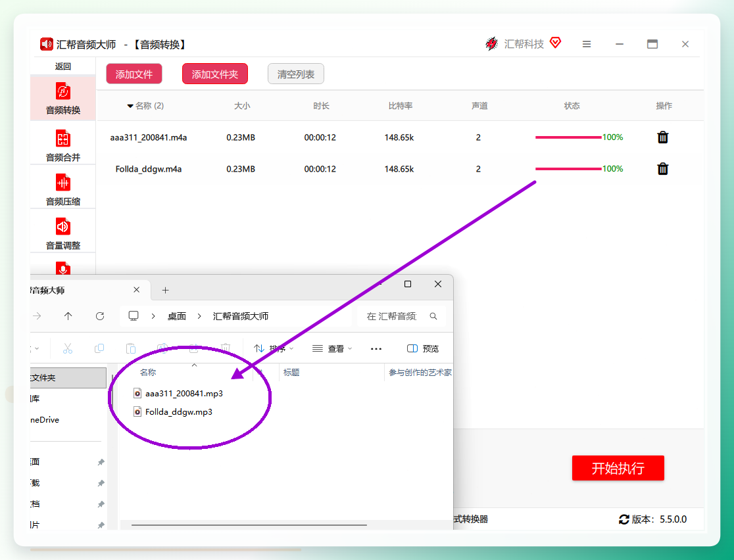Go up one folder in Explorer
This screenshot has height=560, width=734.
pos(68,316)
